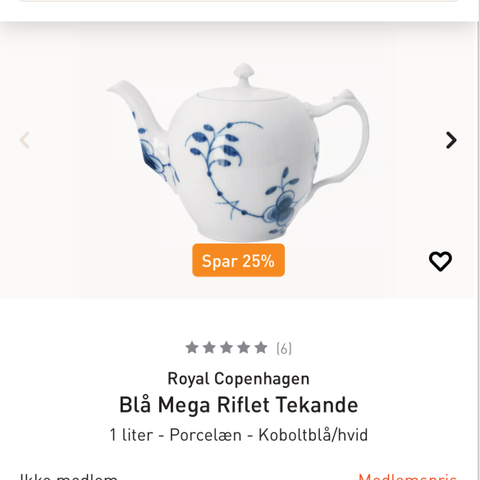Image resolution: width=480 pixels, height=480 pixels.
Task: Click the 1 liter Porcelæn description line
Action: pyautogui.click(x=239, y=435)
